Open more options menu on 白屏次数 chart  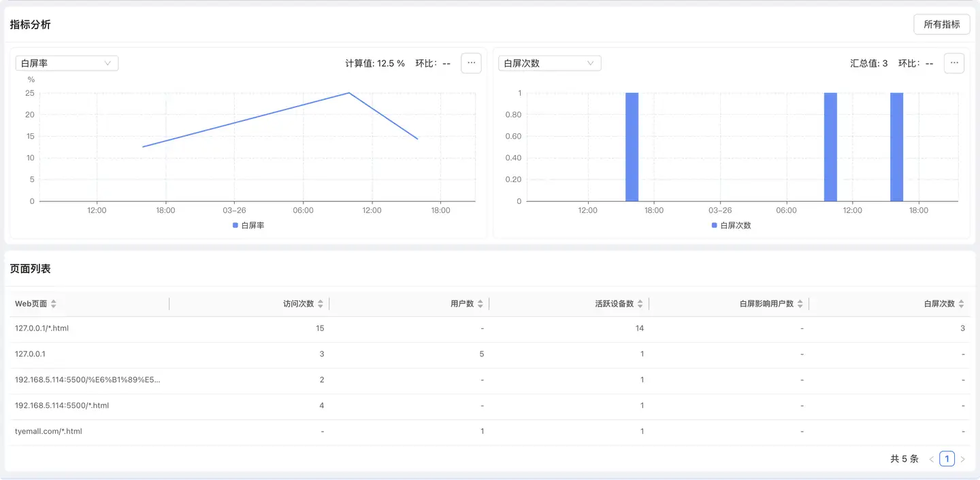pyautogui.click(x=953, y=63)
